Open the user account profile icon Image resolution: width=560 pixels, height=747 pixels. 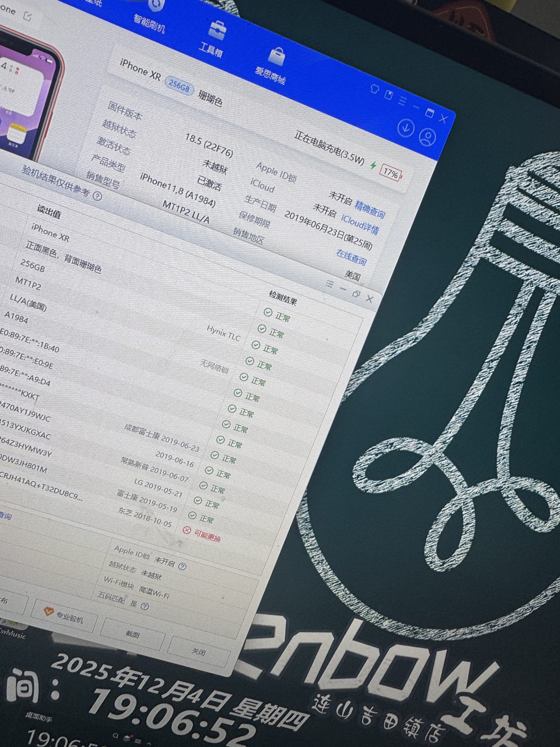[x=428, y=137]
